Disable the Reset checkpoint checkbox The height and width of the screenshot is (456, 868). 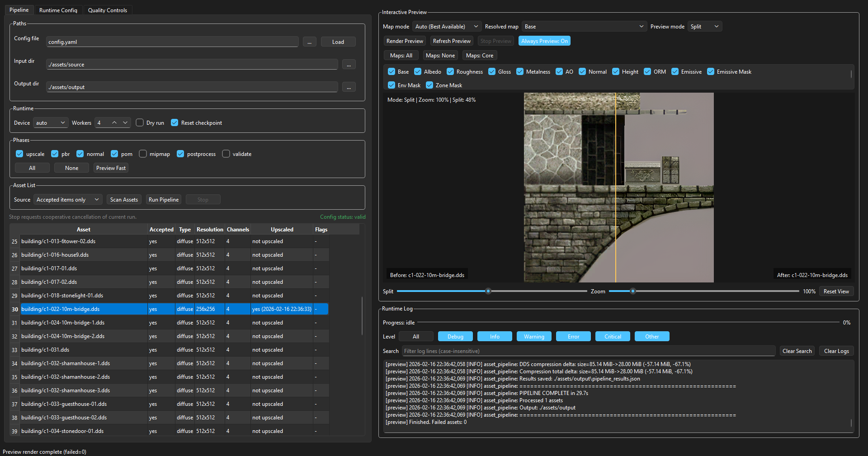point(175,123)
